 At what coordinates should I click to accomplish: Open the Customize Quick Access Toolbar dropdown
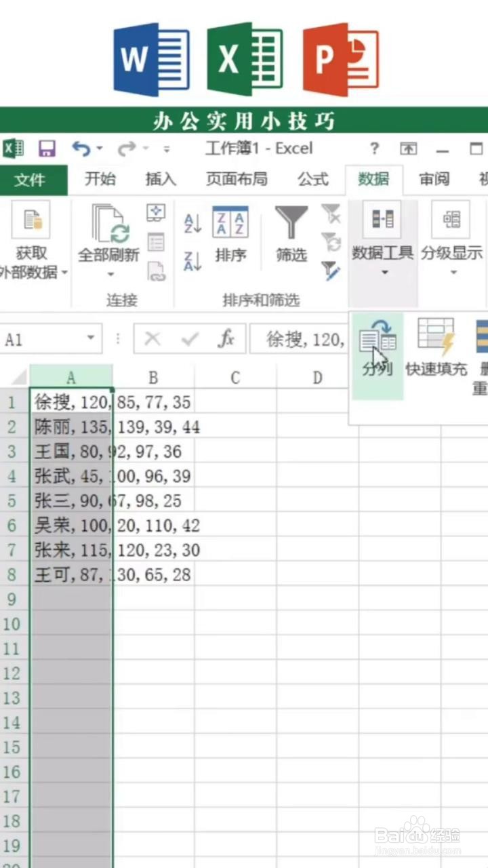click(x=166, y=149)
